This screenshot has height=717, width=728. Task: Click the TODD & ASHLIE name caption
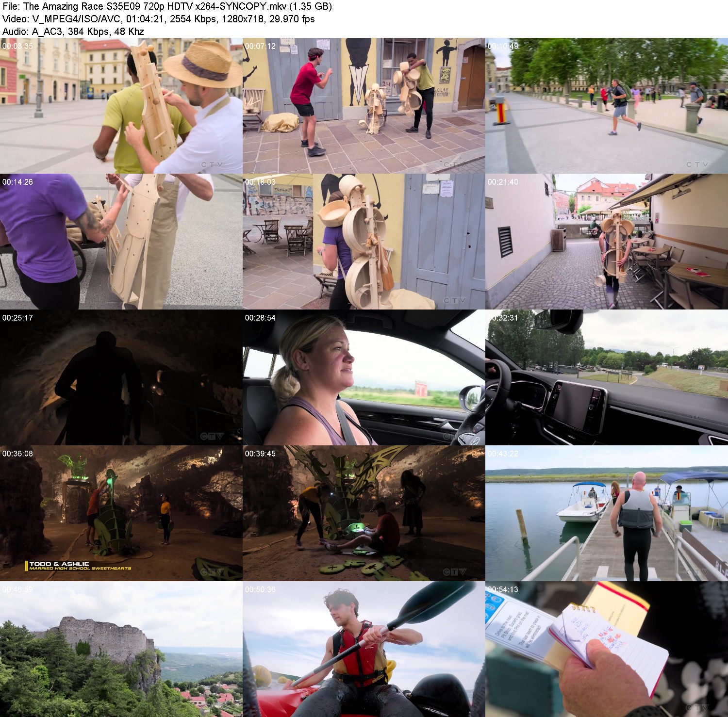[59, 564]
